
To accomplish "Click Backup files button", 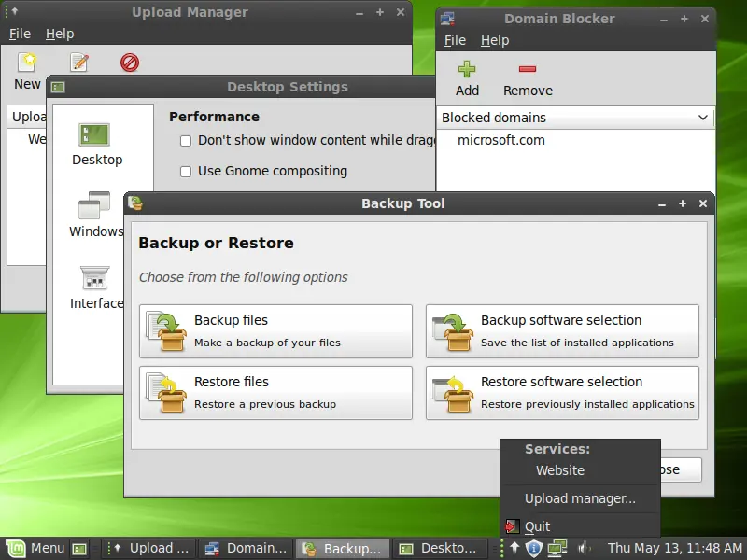I will tap(275, 331).
